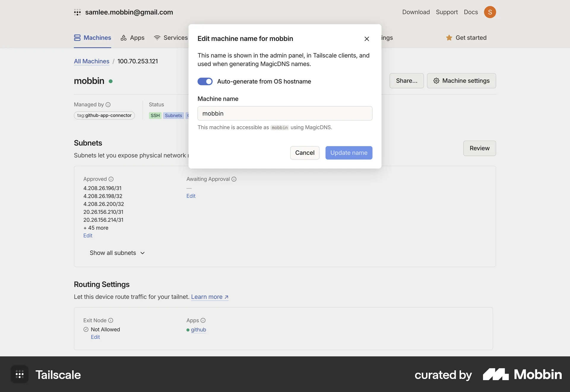570x392 pixels.
Task: Open the Docs menu item
Action: click(471, 12)
